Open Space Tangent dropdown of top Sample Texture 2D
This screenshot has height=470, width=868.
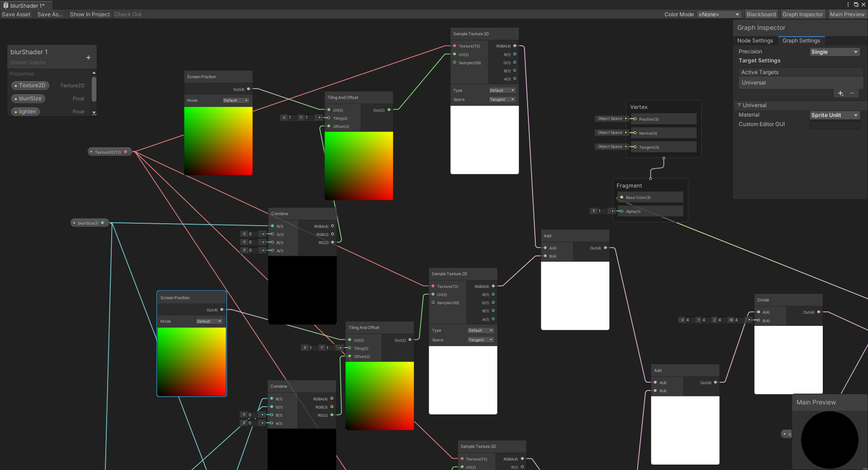coord(502,99)
